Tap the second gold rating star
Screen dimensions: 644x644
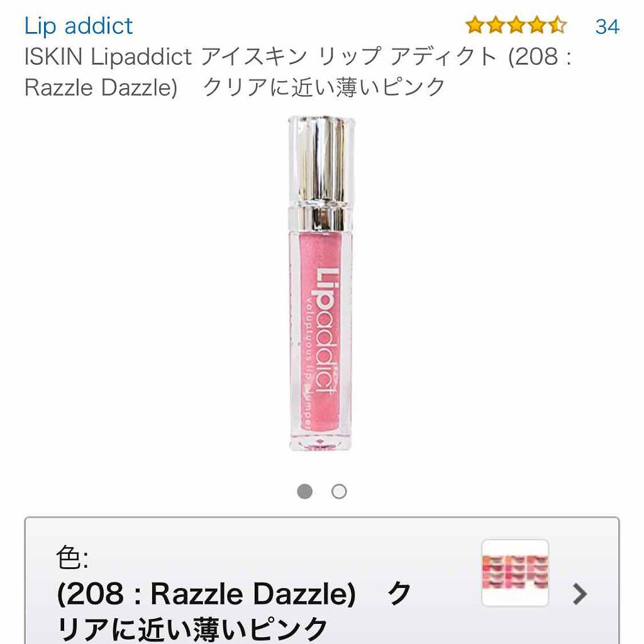pyautogui.click(x=496, y=25)
